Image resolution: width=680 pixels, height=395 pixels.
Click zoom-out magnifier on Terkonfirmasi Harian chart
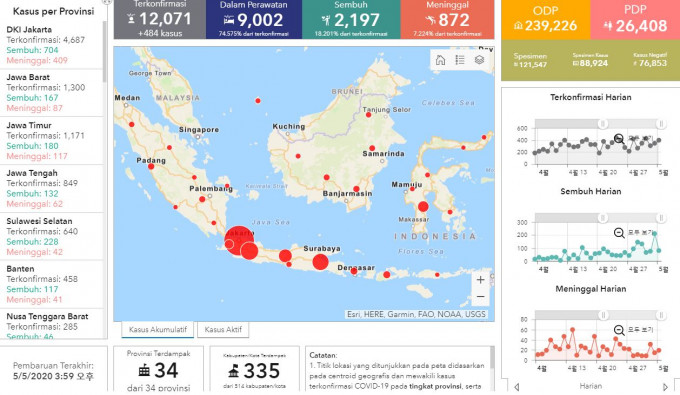pyautogui.click(x=619, y=139)
